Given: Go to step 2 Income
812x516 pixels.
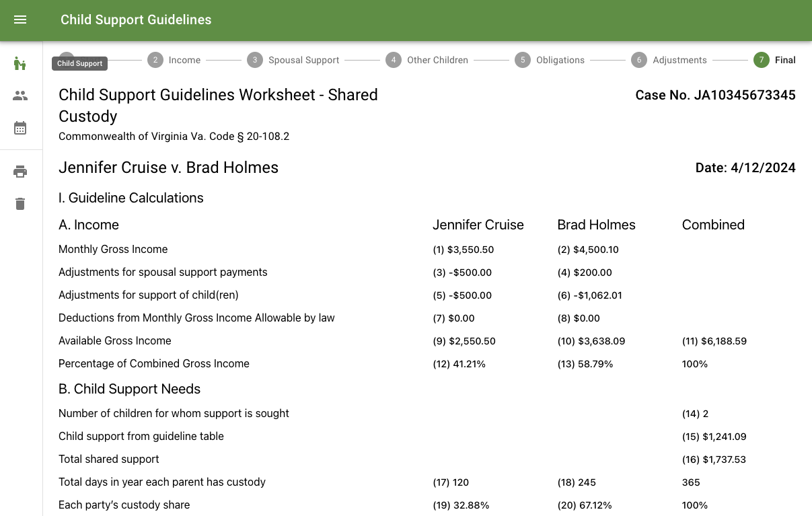Looking at the screenshot, I should (176, 60).
